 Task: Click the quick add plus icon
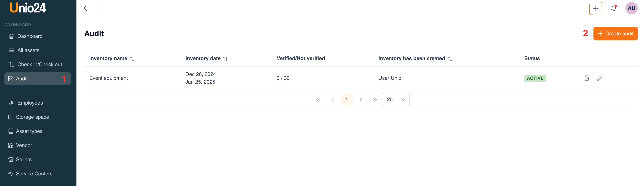pyautogui.click(x=595, y=8)
